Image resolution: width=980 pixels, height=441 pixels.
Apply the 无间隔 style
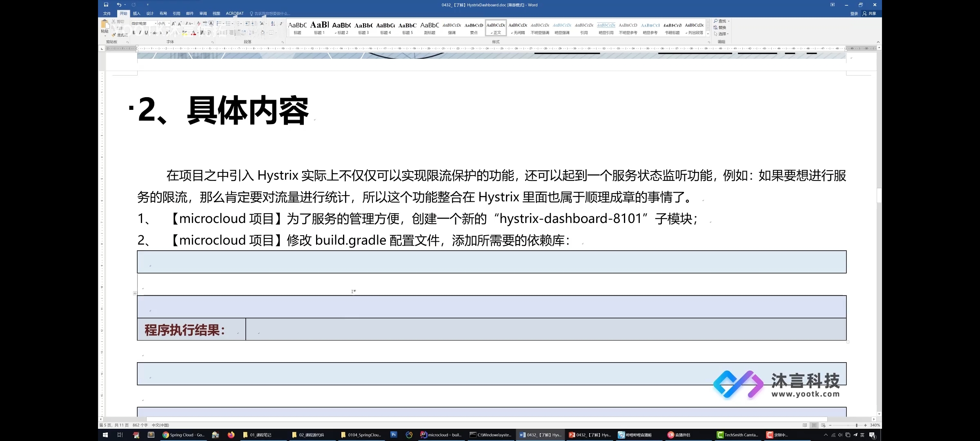click(x=518, y=28)
